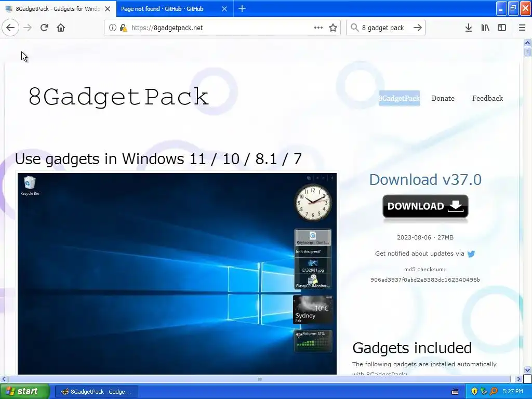Screen dimensions: 532x399
Task: Open the Twitter bird link
Action: point(471,254)
